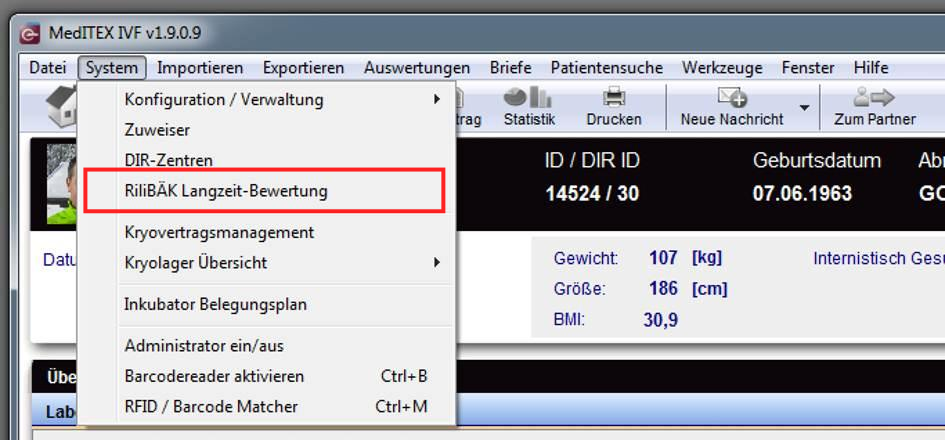Click the patient photo thumbnail
Viewport: 945px width, 440px height.
63,184
